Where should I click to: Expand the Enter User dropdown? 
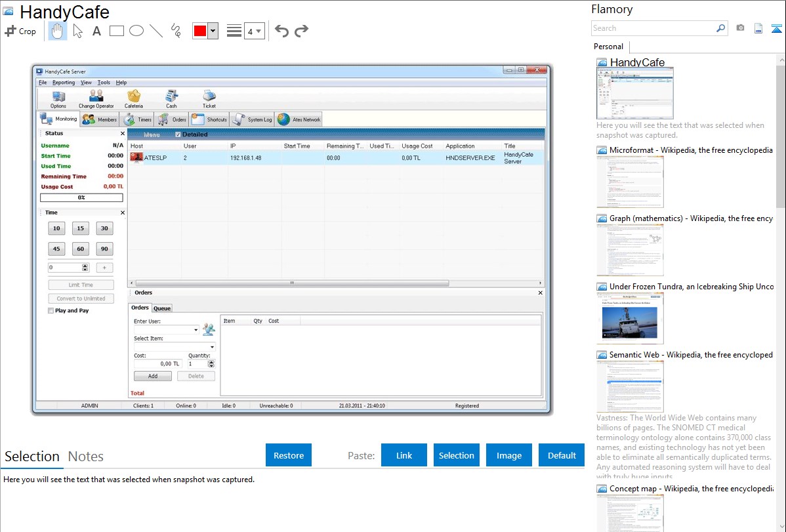tap(196, 330)
